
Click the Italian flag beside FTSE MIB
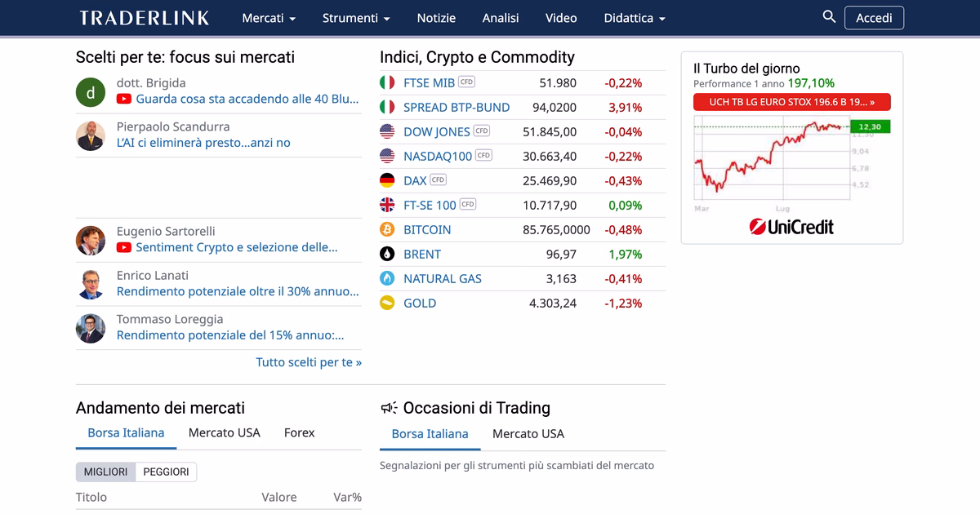pyautogui.click(x=387, y=82)
